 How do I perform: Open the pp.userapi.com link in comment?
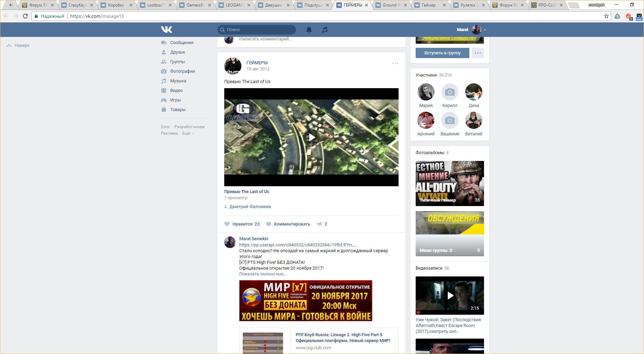pyautogui.click(x=298, y=245)
